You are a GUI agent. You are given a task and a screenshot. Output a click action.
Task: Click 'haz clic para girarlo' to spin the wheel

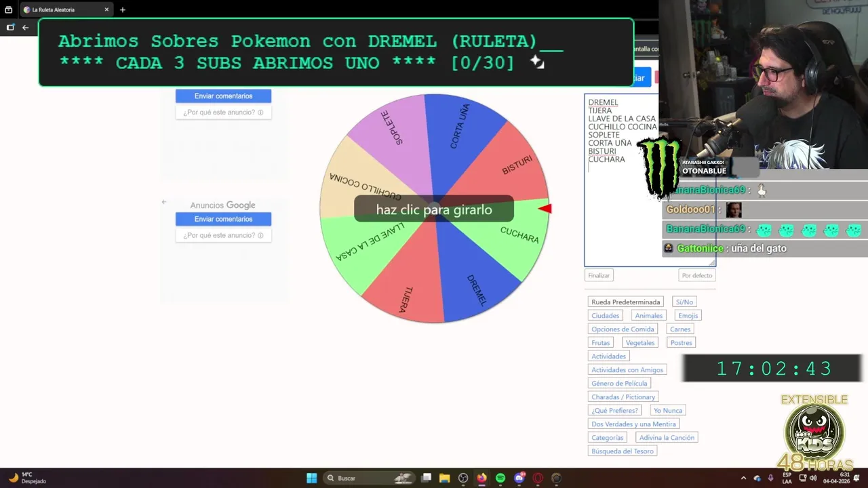pyautogui.click(x=434, y=209)
